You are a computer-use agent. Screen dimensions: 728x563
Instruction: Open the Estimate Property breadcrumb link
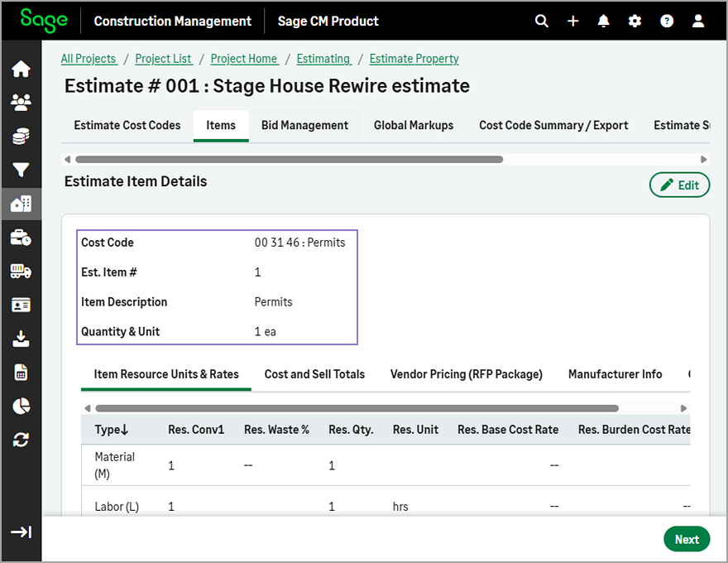click(x=414, y=59)
